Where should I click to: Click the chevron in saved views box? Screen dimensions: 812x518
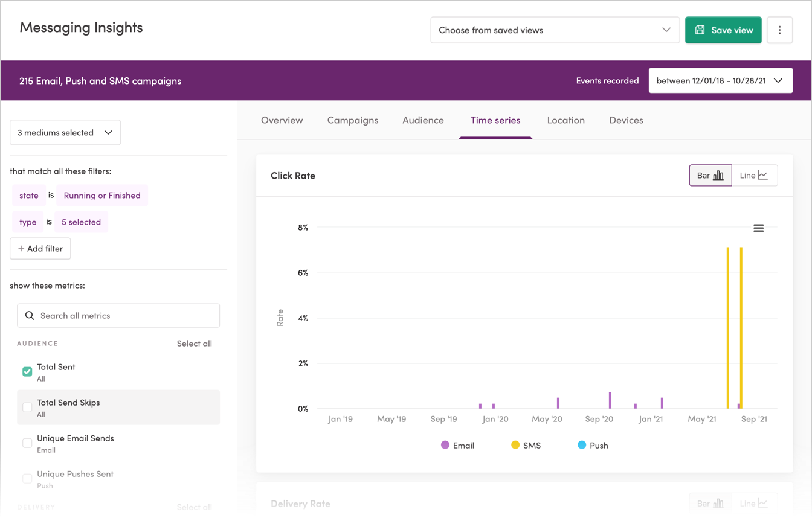(x=666, y=30)
